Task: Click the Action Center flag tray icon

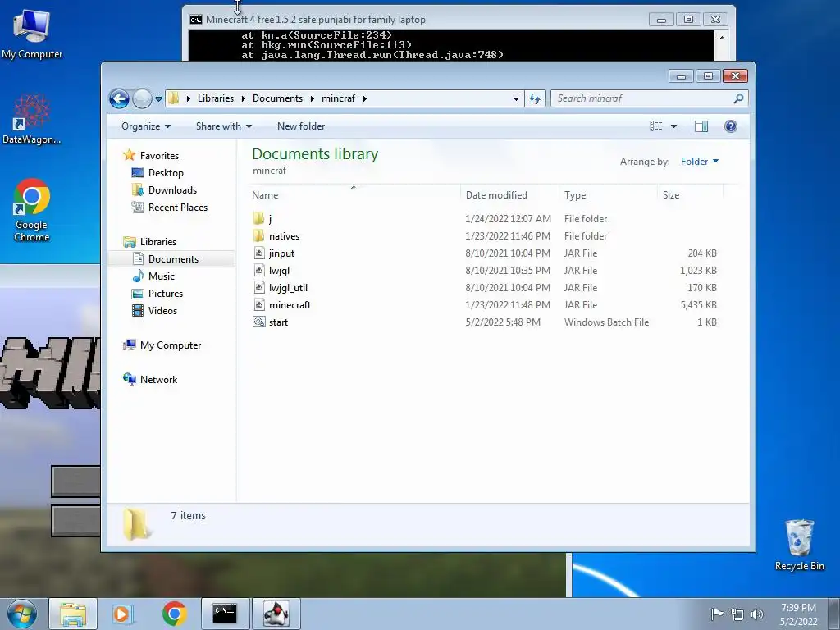Action: [x=717, y=614]
